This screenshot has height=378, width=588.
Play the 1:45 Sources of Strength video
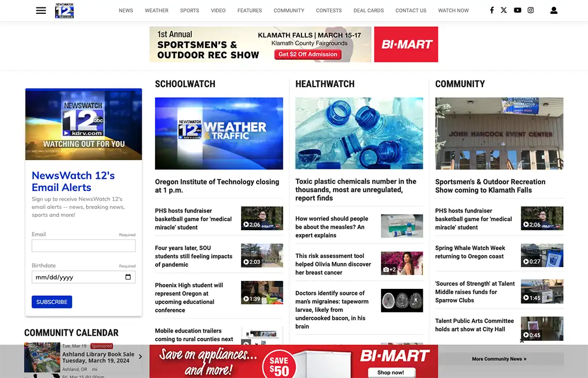pyautogui.click(x=542, y=292)
